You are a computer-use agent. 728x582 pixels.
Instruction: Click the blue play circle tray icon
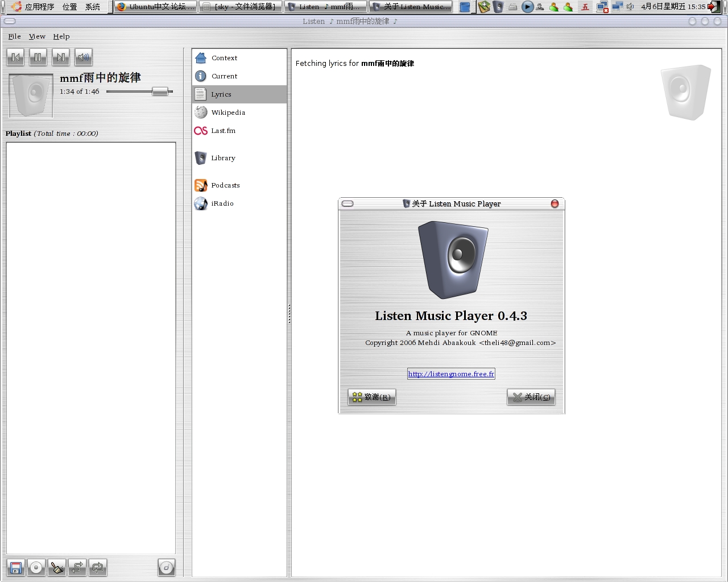click(x=528, y=7)
